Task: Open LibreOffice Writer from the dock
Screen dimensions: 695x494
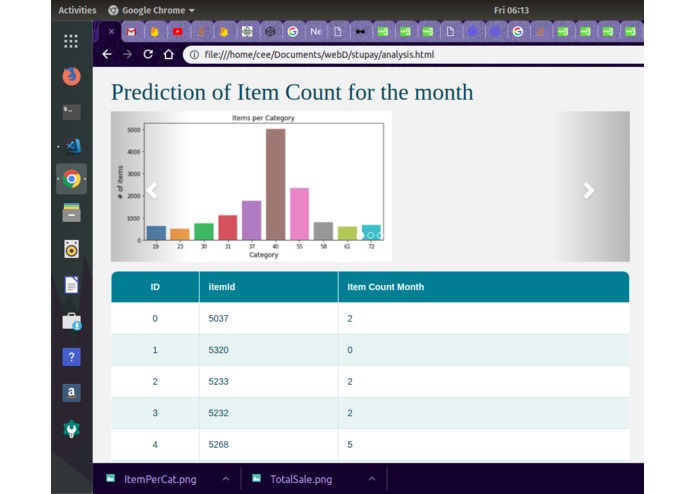Action: [x=71, y=285]
